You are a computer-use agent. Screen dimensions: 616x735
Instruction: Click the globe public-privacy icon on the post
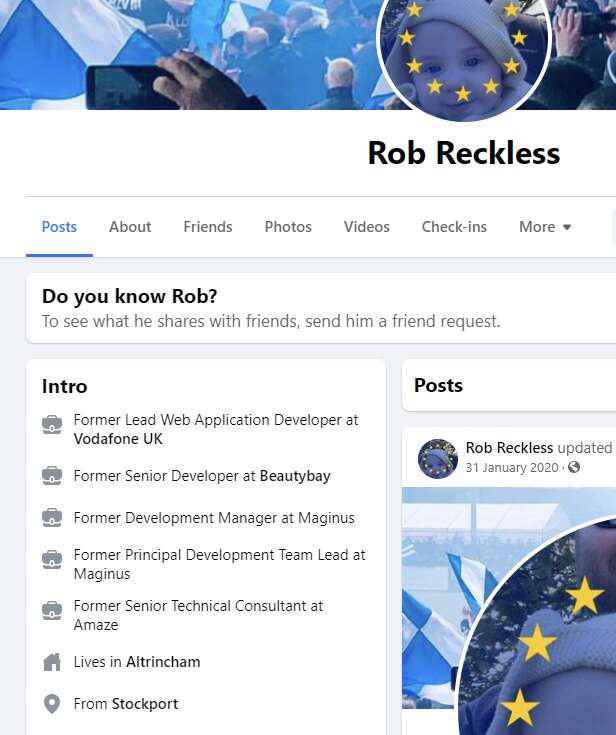coord(574,467)
